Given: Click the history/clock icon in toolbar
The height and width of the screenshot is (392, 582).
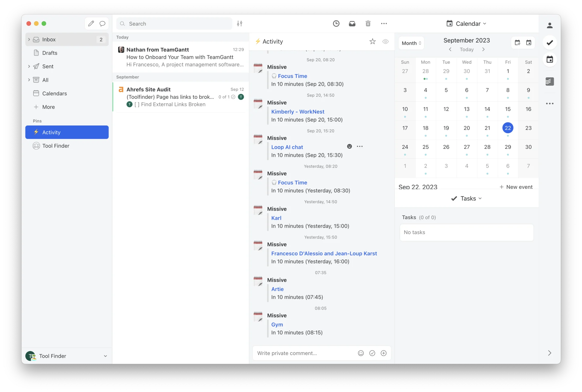Looking at the screenshot, I should click(336, 23).
